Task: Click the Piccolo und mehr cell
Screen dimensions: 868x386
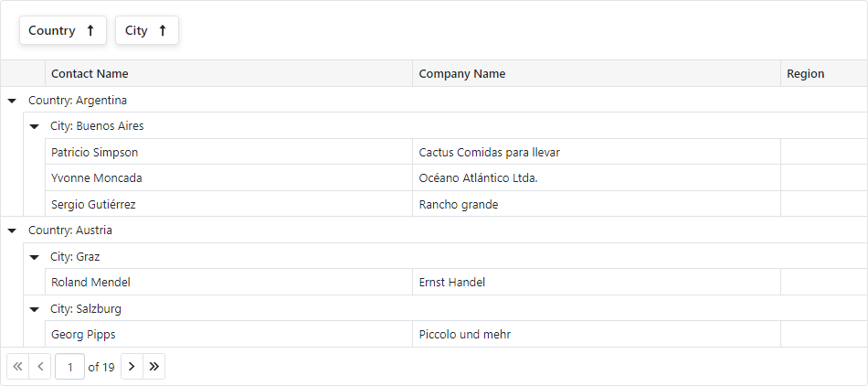Action: pos(597,334)
